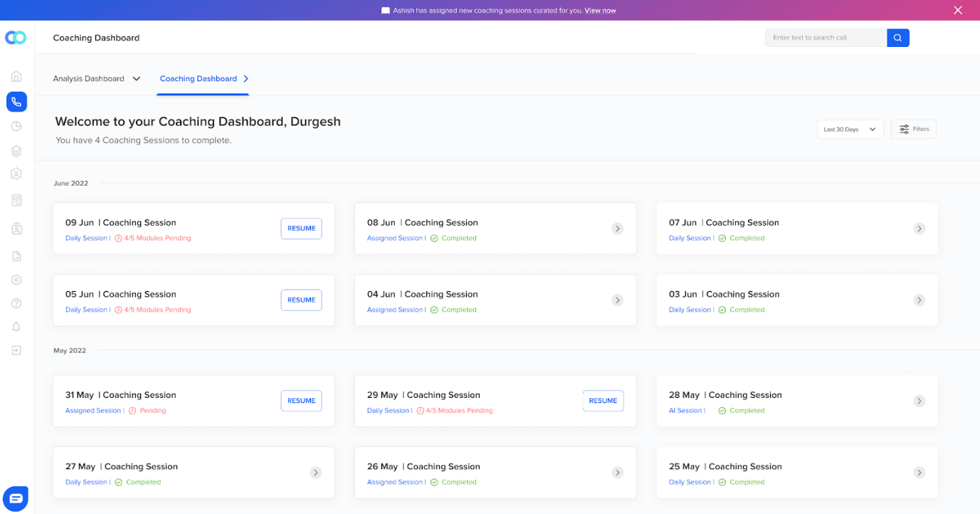Image resolution: width=980 pixels, height=514 pixels.
Task: Expand the 08 Jun Coaching Session
Action: [x=617, y=229]
